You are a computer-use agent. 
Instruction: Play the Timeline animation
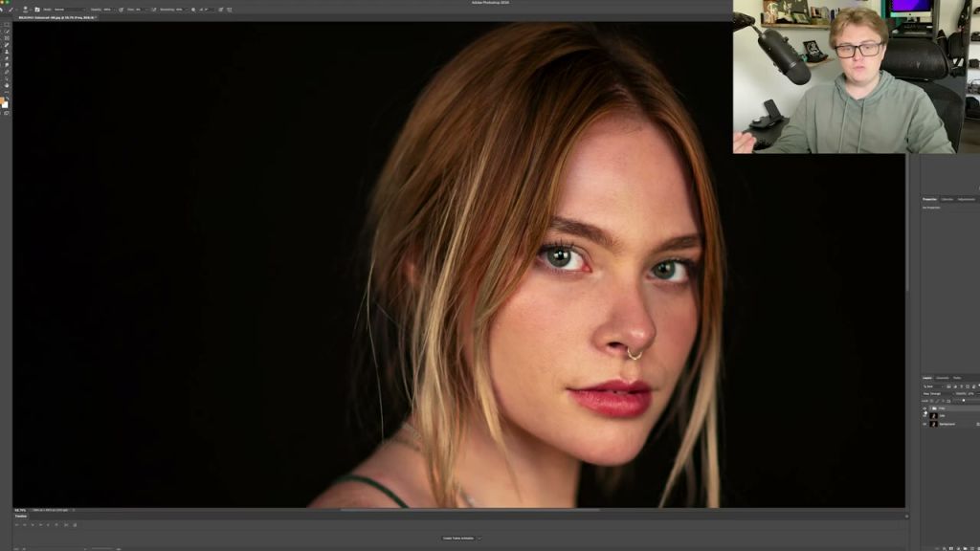(x=33, y=525)
